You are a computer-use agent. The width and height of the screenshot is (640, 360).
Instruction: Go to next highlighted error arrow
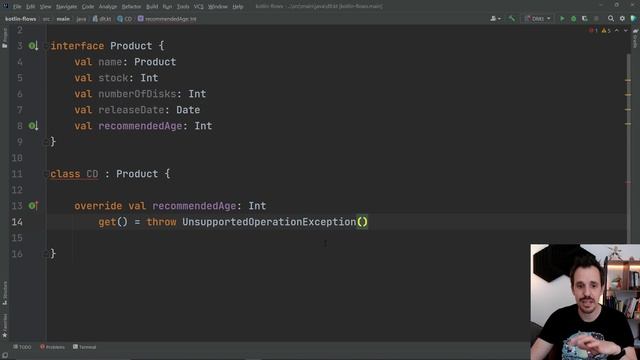click(x=626, y=31)
